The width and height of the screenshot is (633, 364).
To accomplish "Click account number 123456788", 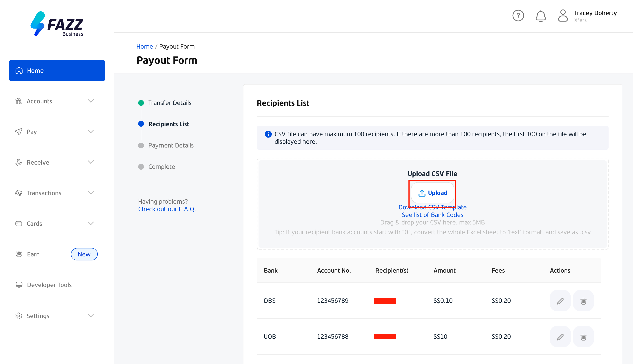I will [333, 337].
